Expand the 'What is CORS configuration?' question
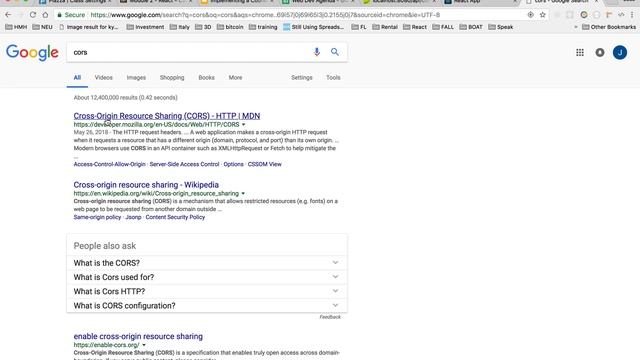This screenshot has width=640, height=360. (207, 306)
